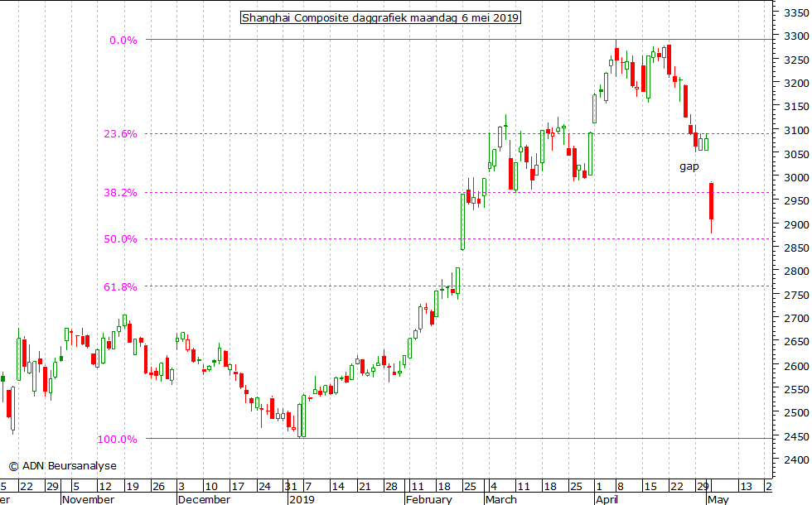This screenshot has width=812, height=505.
Task: Click the ADN Beursanalyse copyright text
Action: coord(63,465)
